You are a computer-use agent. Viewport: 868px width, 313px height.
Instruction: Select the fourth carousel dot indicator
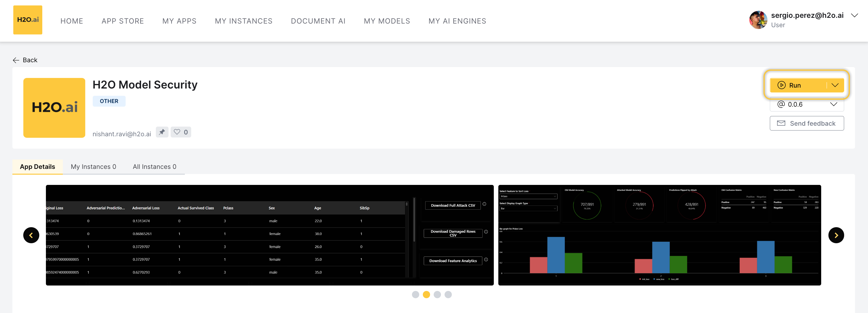coord(448,295)
